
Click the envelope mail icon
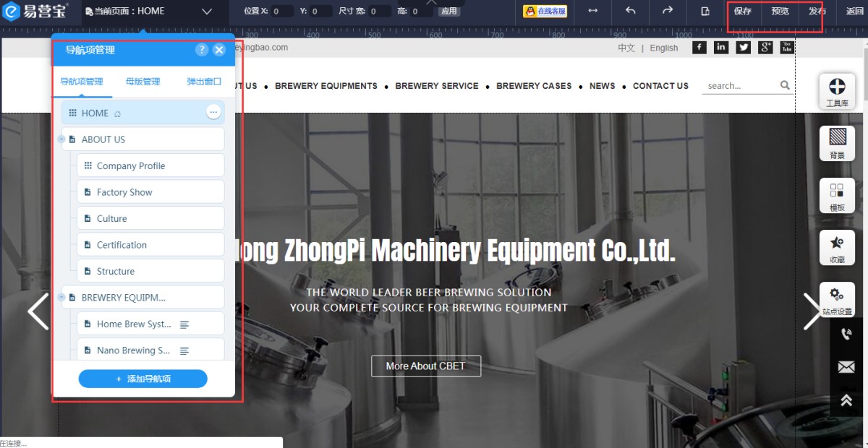pyautogui.click(x=846, y=367)
